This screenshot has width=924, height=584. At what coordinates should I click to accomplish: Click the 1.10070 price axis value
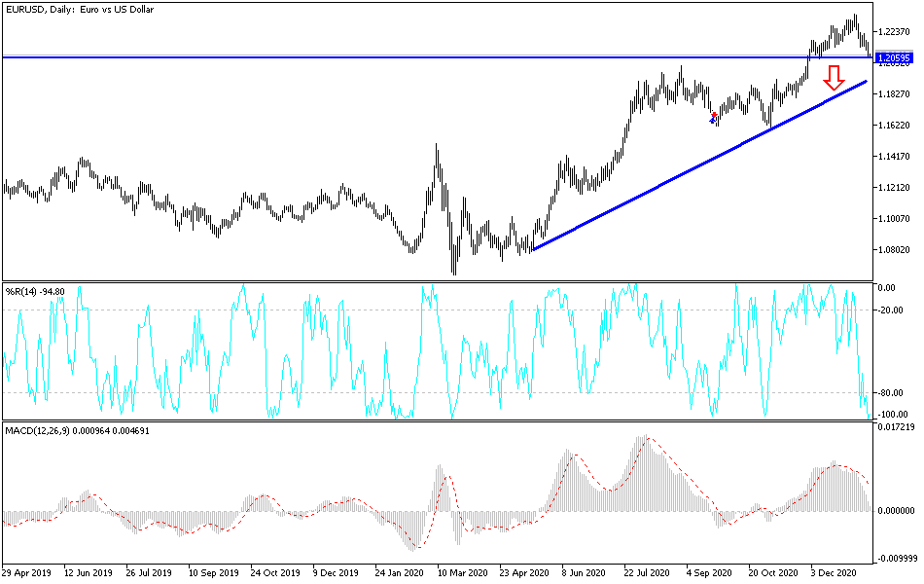(893, 219)
